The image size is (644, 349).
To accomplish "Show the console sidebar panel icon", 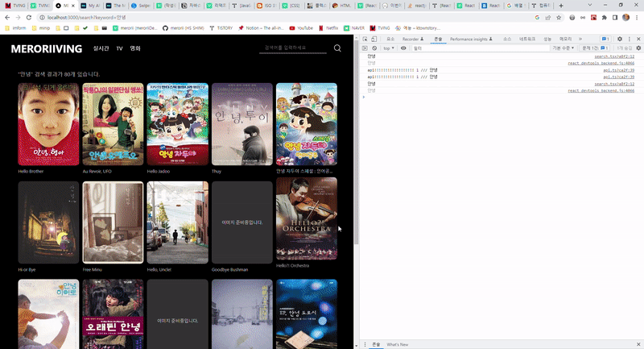I will [365, 48].
